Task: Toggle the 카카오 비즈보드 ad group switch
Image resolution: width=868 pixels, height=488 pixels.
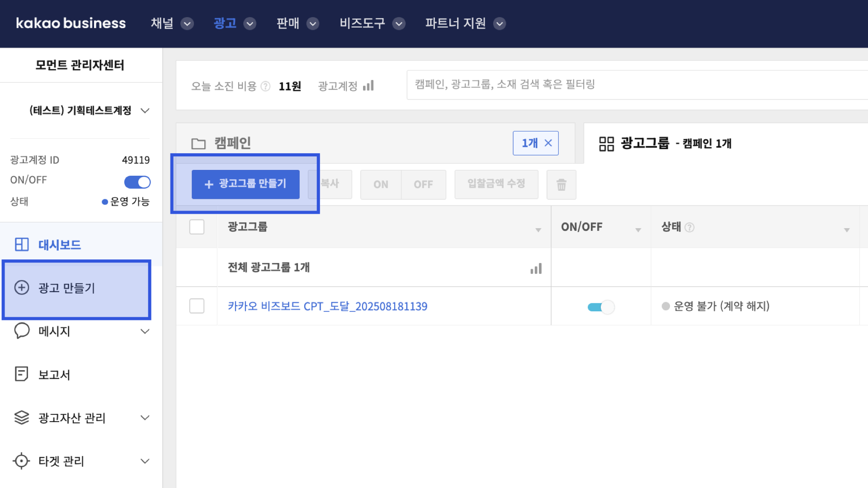Action: [600, 307]
